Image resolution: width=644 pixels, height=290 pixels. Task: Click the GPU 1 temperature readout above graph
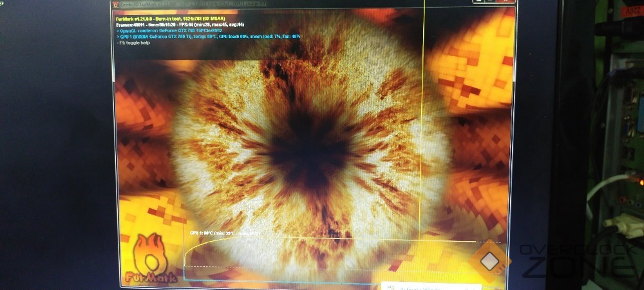point(225,233)
